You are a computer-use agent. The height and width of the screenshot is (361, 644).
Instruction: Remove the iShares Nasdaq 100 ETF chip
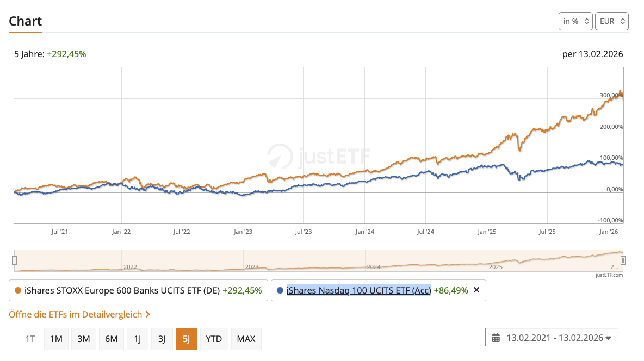click(x=476, y=290)
